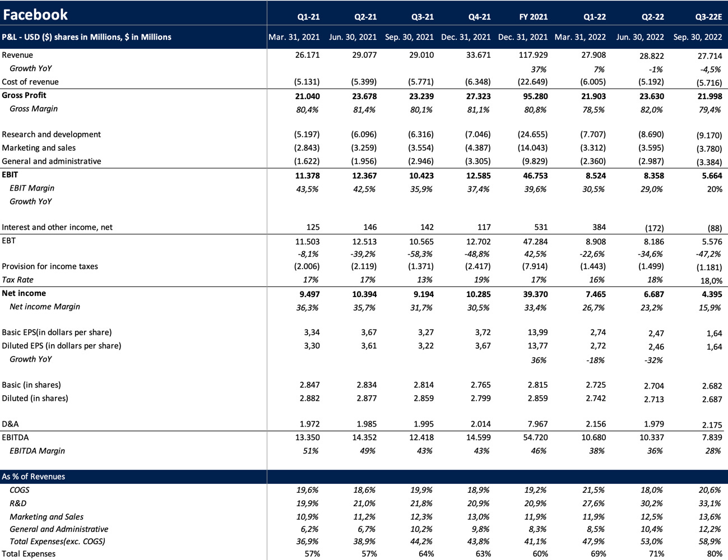Viewport: 728px width, 560px height.
Task: Select FY 2021 net income 39.370
Action: [x=535, y=295]
